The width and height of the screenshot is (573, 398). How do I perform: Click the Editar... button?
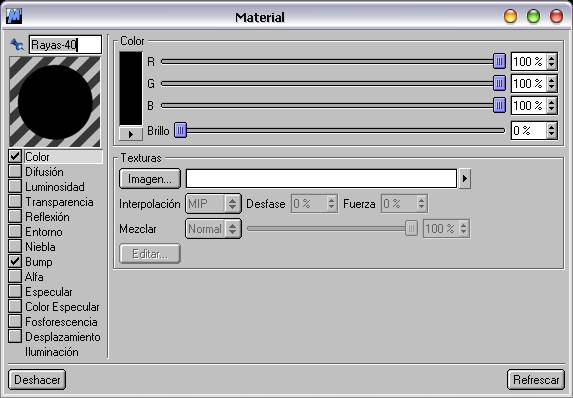(x=150, y=254)
